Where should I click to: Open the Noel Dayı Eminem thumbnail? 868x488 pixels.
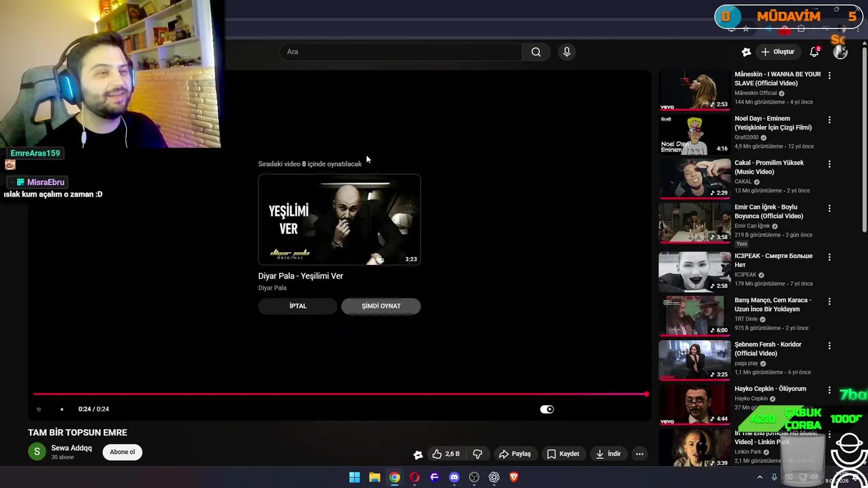click(694, 134)
